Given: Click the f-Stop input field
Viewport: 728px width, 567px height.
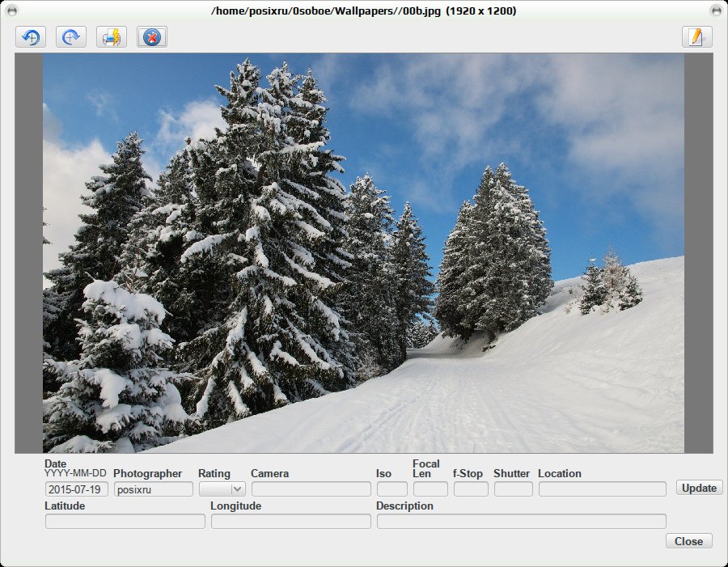Looking at the screenshot, I should (472, 489).
